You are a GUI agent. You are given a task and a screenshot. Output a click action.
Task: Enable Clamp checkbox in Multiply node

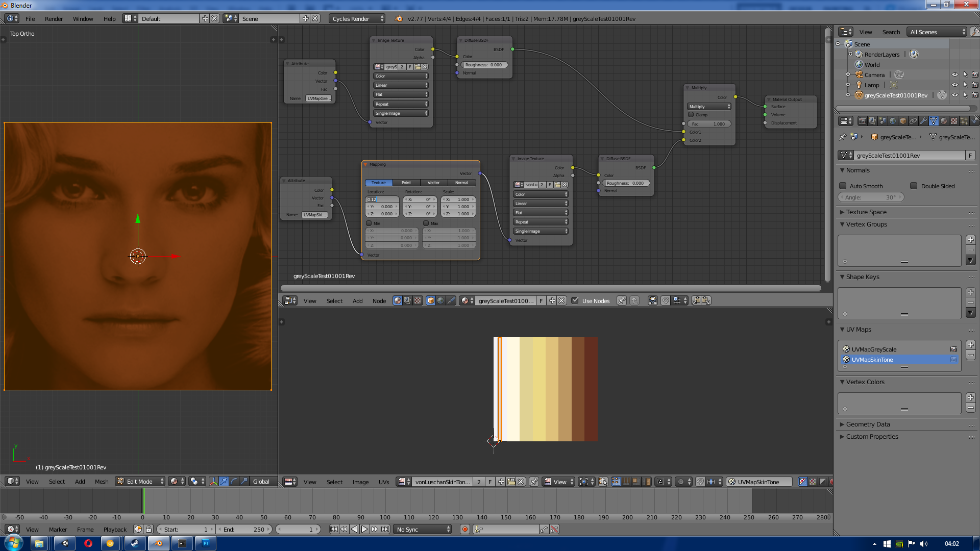click(x=691, y=115)
